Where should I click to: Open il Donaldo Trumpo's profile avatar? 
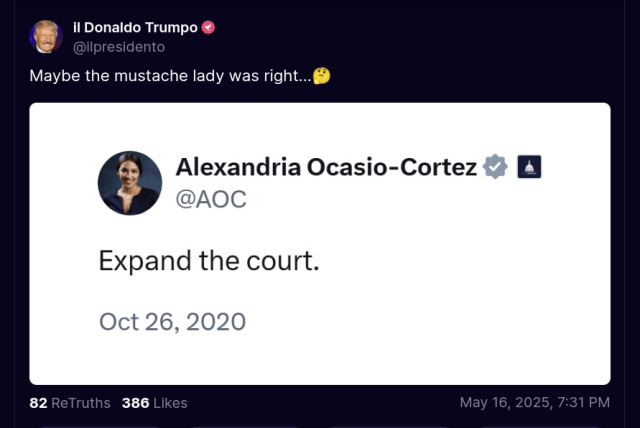click(x=46, y=37)
